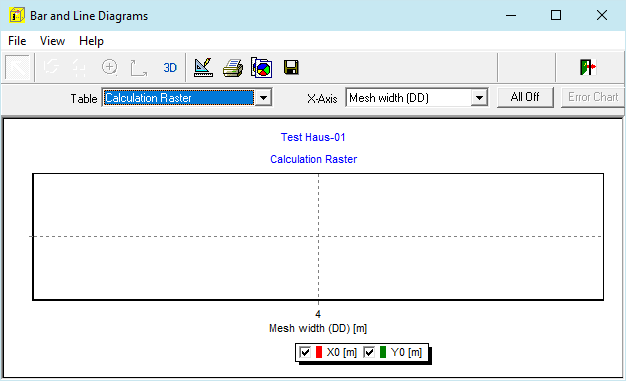Click the red X0 color swatch
The height and width of the screenshot is (381, 626).
[x=319, y=352]
